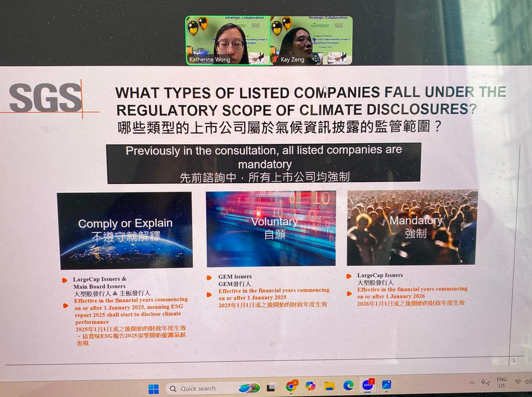Select Kay Zeng's video tile
Image resolution: width=532 pixels, height=397 pixels.
(312, 41)
